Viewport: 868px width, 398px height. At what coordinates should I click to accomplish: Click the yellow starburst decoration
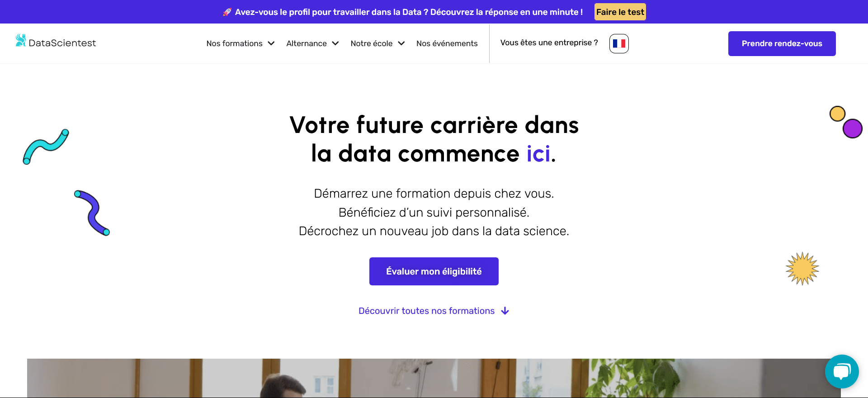[x=802, y=269]
